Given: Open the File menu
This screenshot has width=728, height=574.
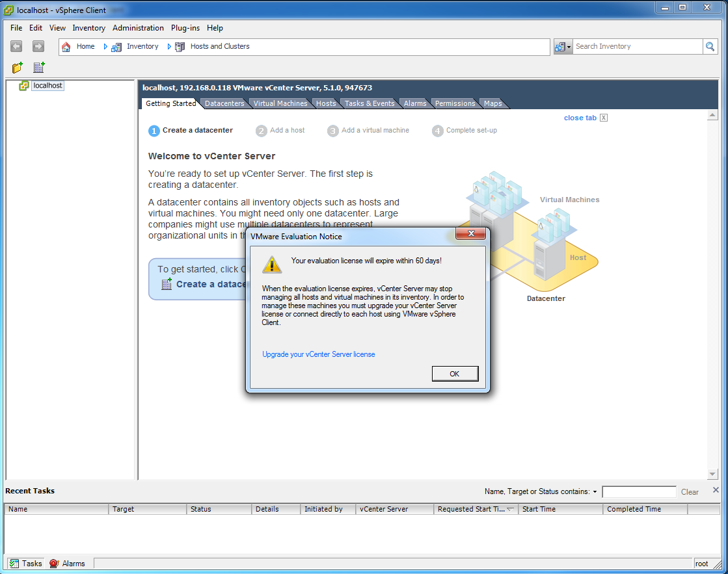Looking at the screenshot, I should pyautogui.click(x=16, y=28).
